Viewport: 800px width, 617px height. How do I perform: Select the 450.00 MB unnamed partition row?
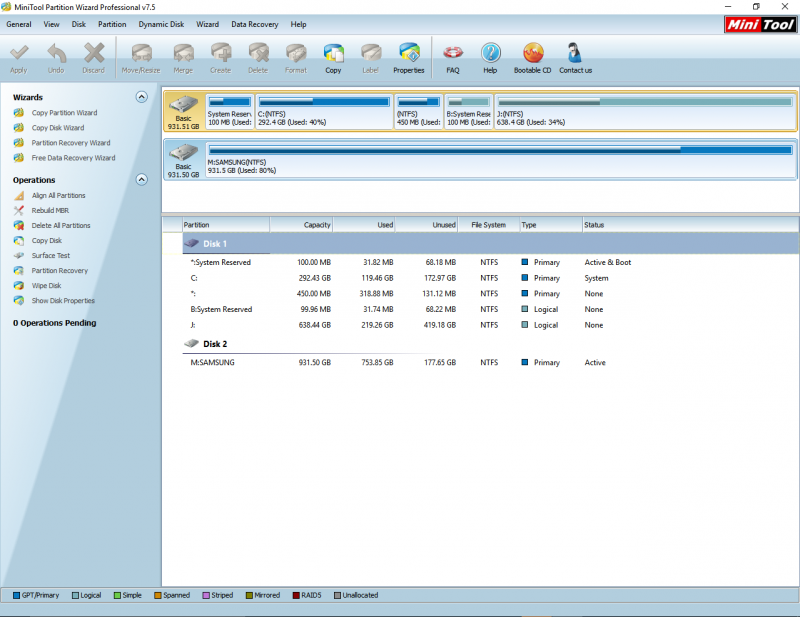(x=491, y=294)
